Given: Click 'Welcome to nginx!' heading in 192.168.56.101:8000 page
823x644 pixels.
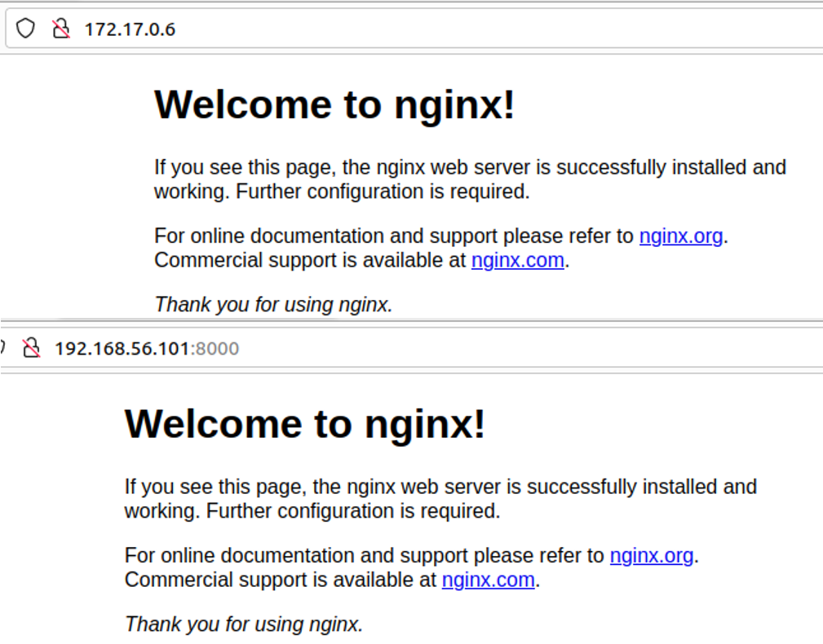Looking at the screenshot, I should coord(305,424).
